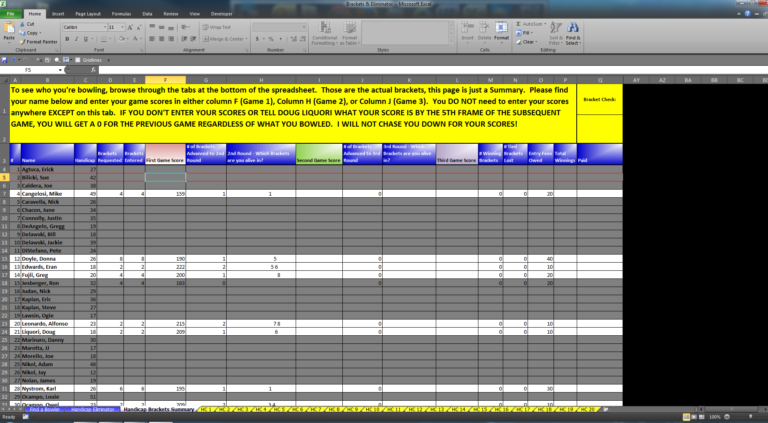
Task: Apply accounting dollar format
Action: coord(257,39)
